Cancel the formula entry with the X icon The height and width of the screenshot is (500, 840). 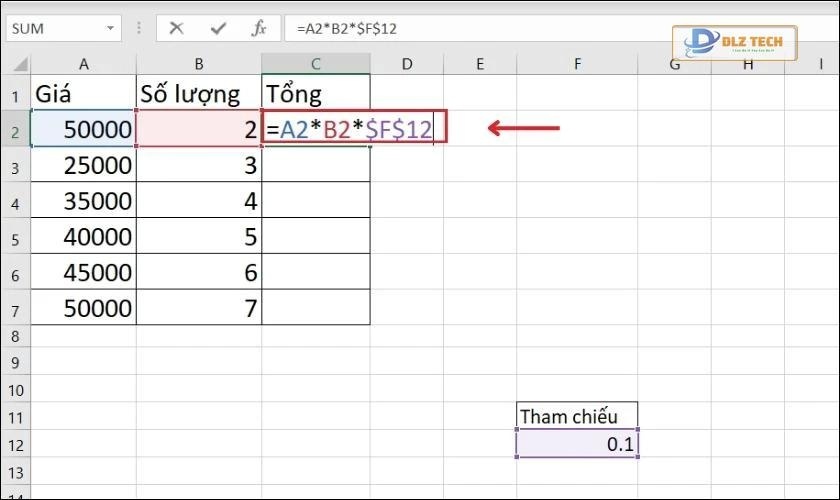pos(177,28)
